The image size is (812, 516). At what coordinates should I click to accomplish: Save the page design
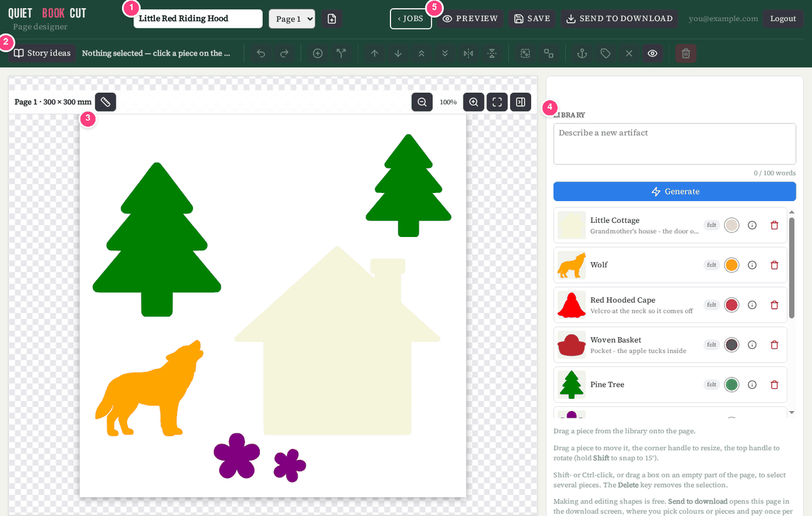(532, 19)
